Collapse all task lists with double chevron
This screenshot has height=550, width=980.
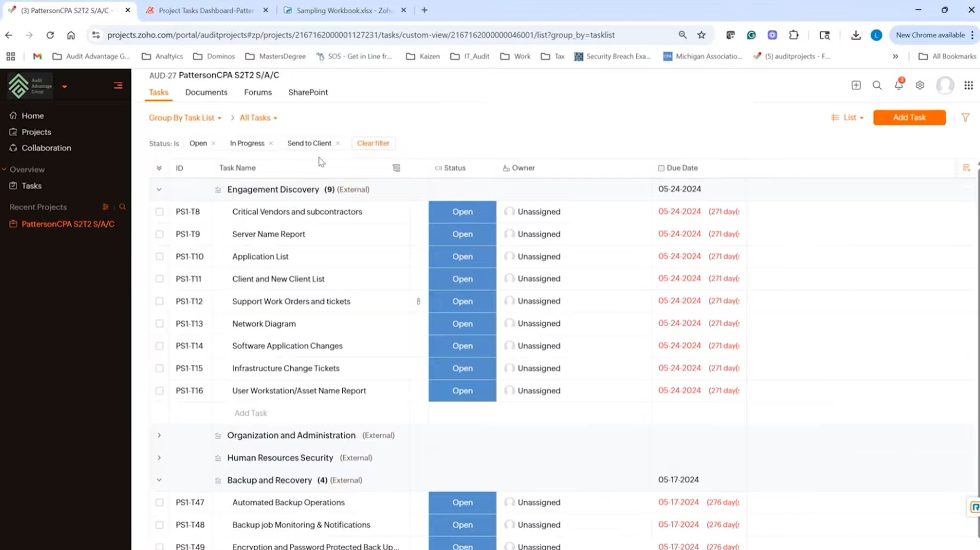pyautogui.click(x=159, y=168)
